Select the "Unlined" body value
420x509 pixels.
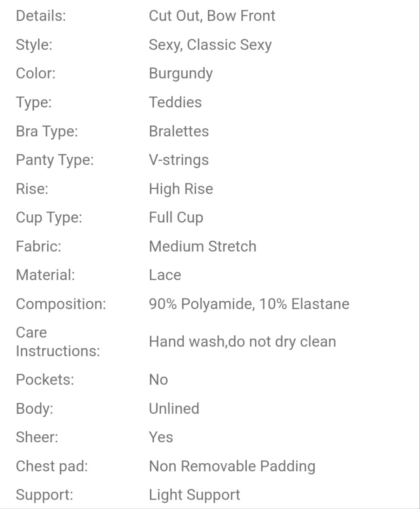pos(174,408)
